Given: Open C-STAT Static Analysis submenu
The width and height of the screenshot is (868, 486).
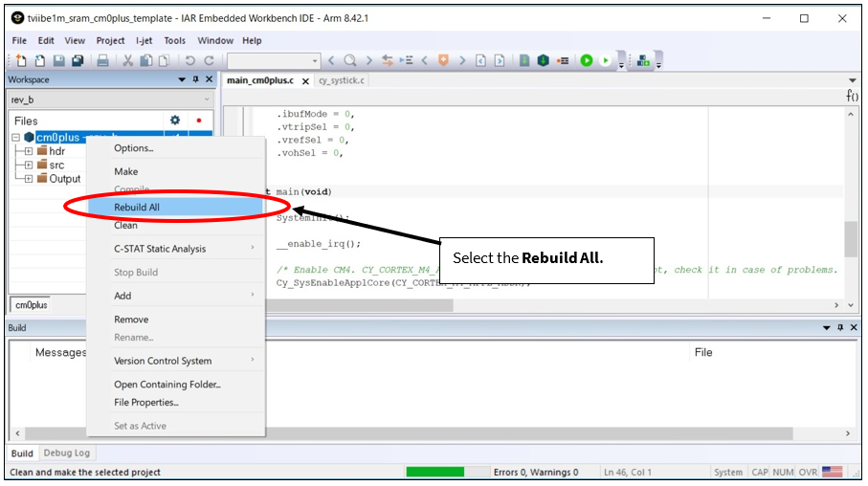Looking at the screenshot, I should [x=176, y=249].
